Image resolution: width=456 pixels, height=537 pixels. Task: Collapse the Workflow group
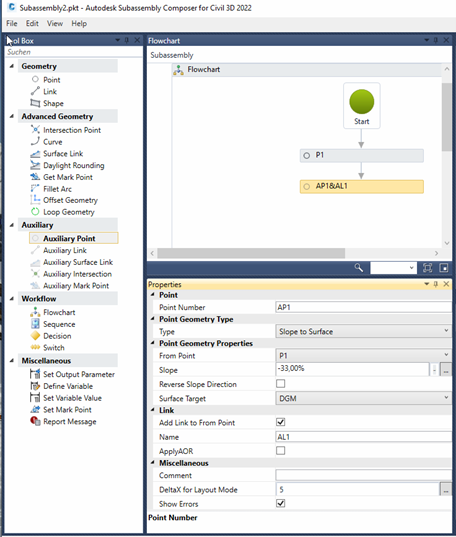coord(12,298)
